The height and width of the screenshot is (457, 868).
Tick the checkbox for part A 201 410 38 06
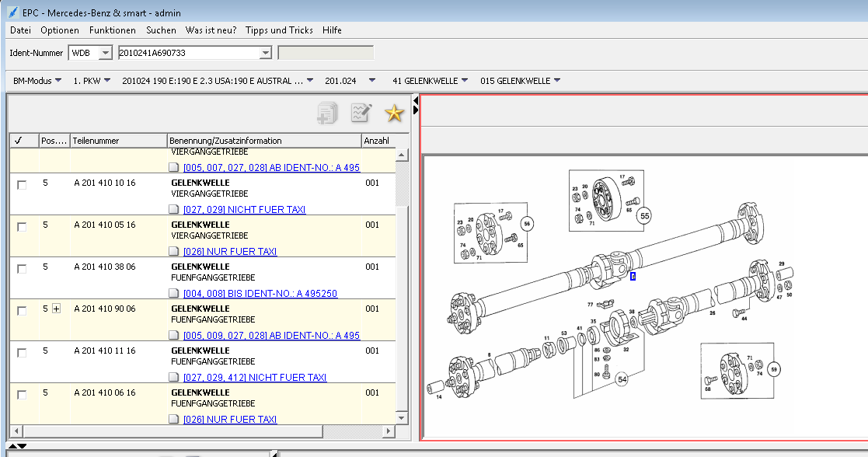coord(22,269)
